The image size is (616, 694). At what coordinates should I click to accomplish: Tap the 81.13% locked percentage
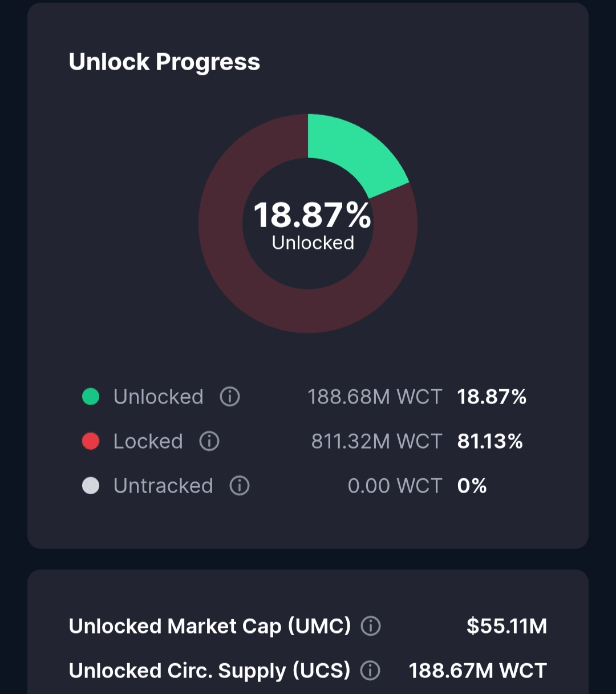tap(490, 441)
